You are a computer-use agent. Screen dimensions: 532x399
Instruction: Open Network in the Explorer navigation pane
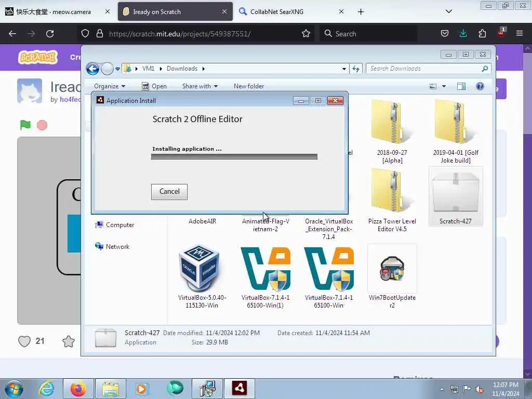click(x=112, y=247)
